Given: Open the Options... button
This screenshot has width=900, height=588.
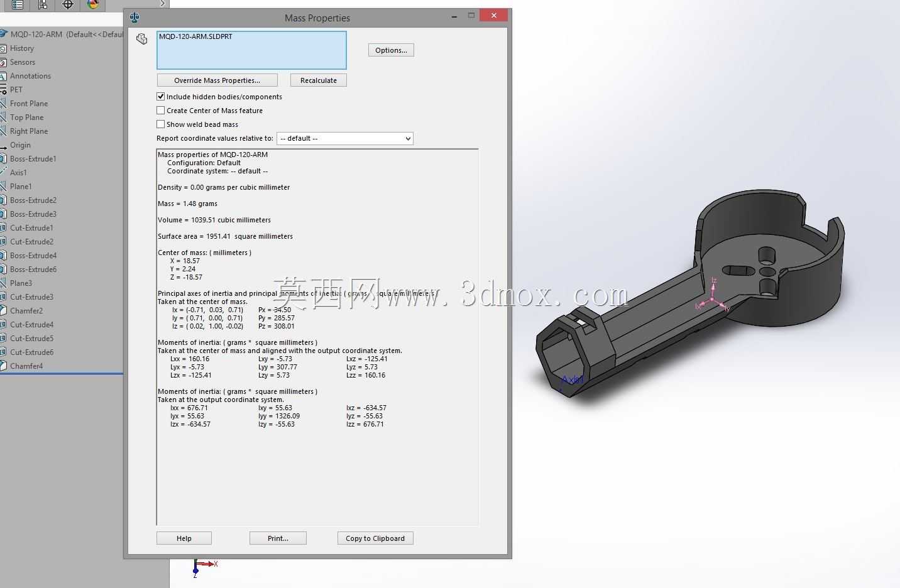Looking at the screenshot, I should tap(391, 50).
